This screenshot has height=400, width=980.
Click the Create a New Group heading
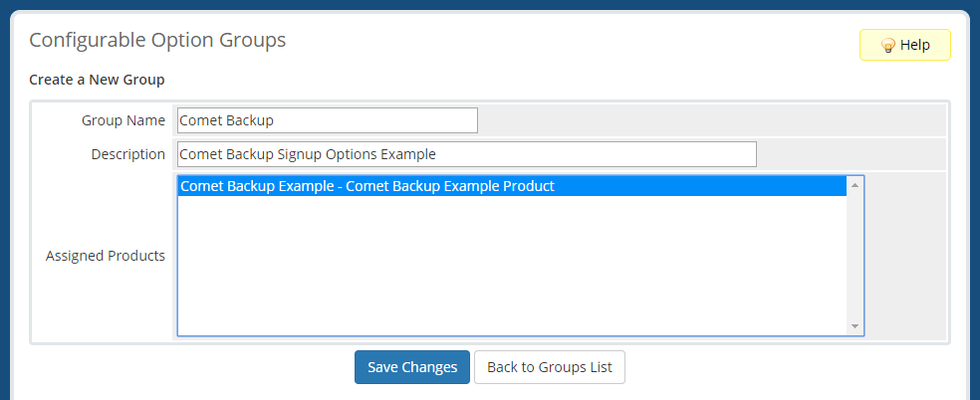tap(97, 80)
